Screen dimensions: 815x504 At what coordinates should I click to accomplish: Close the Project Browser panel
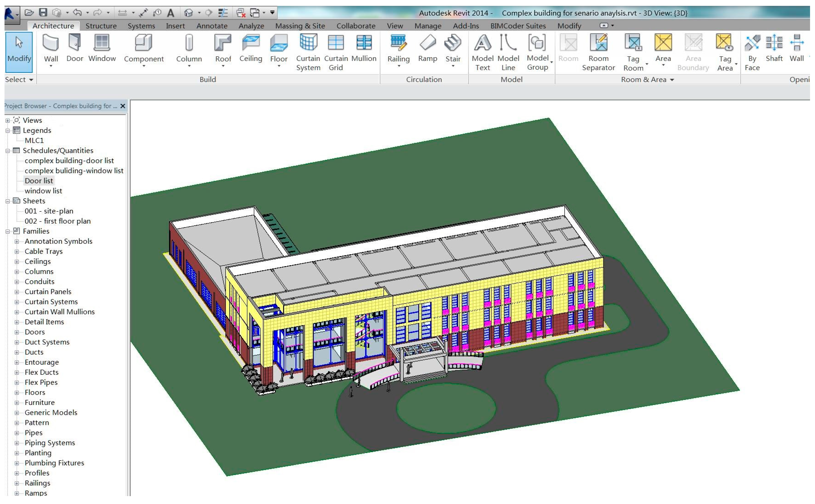click(123, 106)
